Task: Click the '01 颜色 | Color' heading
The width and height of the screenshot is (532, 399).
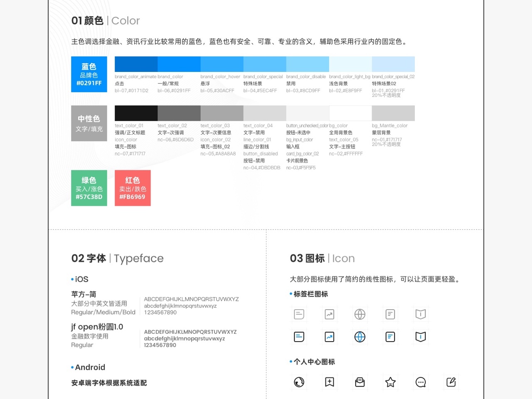Action: click(106, 20)
